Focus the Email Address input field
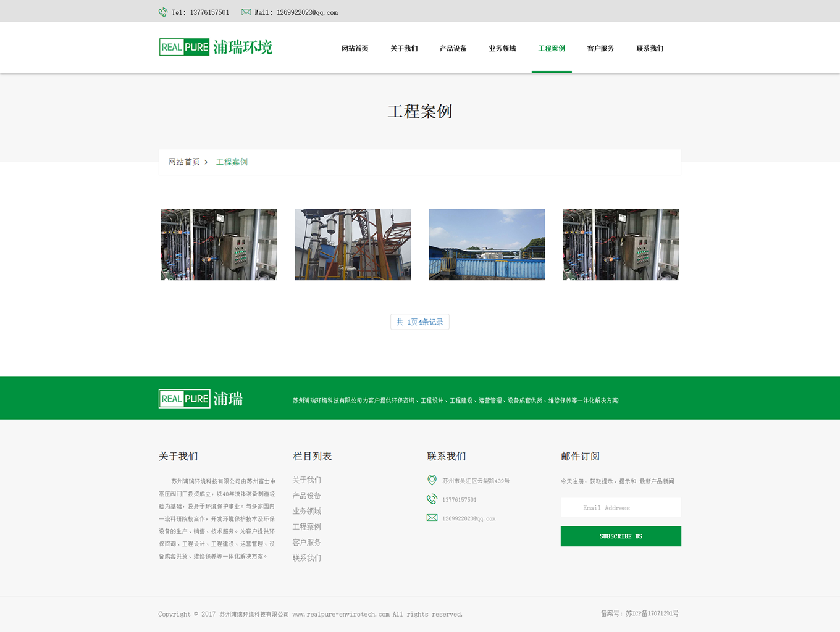840x632 pixels. click(620, 508)
